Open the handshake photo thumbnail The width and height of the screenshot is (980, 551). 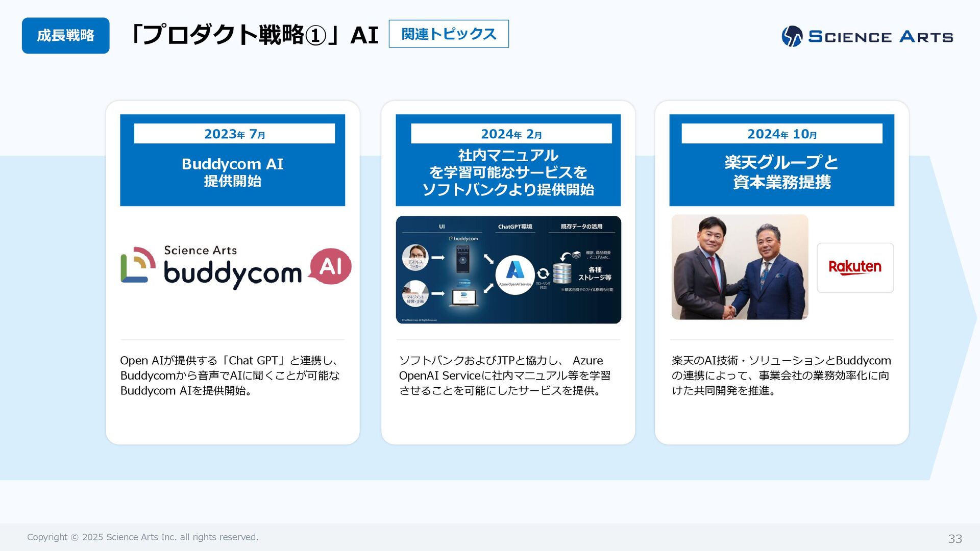(x=740, y=267)
